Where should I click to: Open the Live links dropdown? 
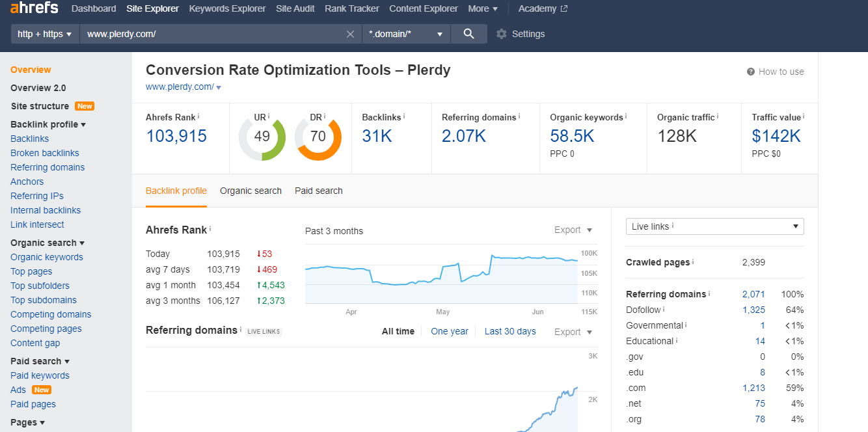714,226
